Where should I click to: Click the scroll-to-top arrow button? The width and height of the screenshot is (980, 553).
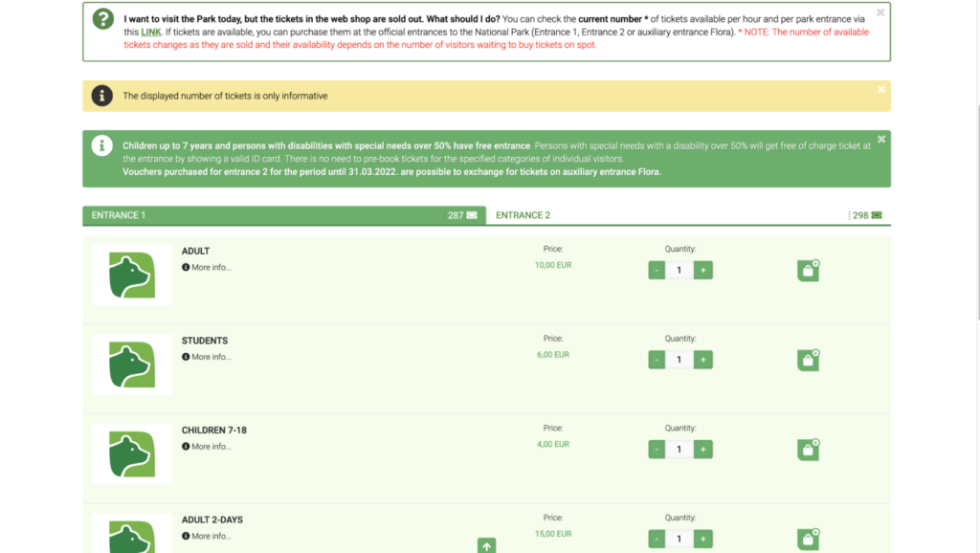point(487,545)
